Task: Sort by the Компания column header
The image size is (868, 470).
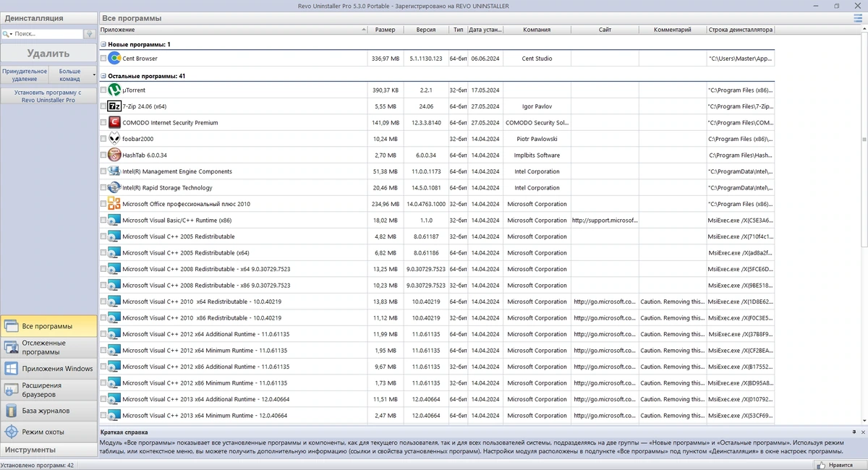Action: pos(537,30)
